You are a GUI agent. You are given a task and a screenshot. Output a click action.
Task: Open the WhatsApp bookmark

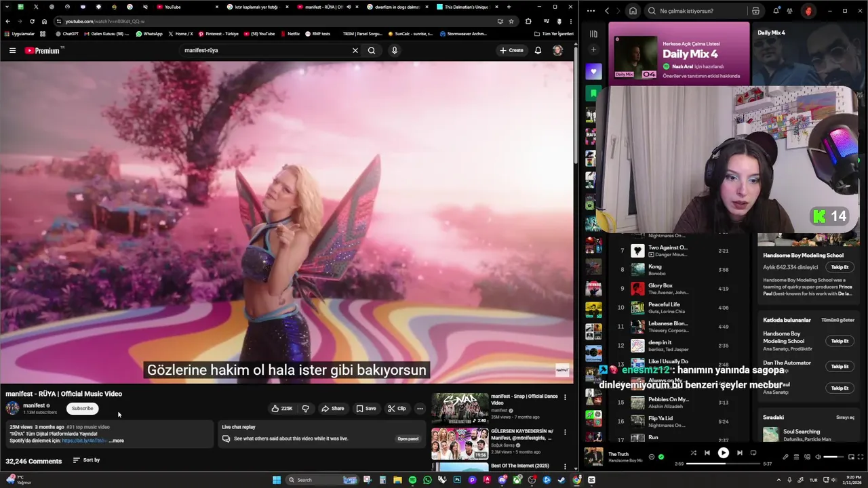click(x=149, y=33)
